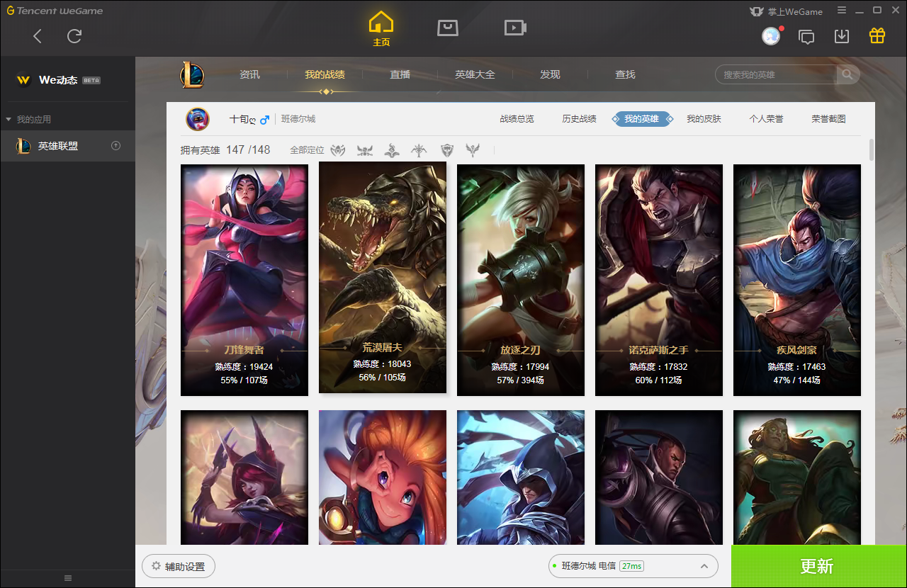Open the store shopping bag icon
This screenshot has width=907, height=588.
click(x=447, y=28)
